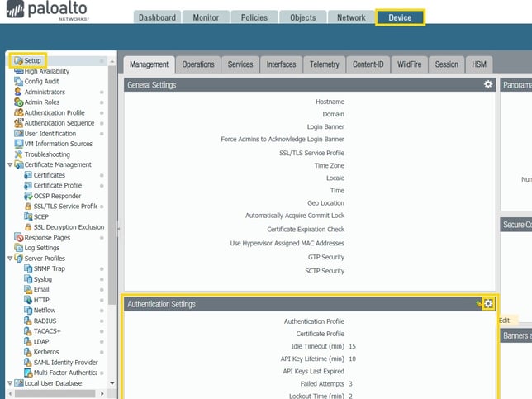Viewport: 532px width, 399px height.
Task: Switch to the WildFire sub-tab
Action: pos(409,64)
